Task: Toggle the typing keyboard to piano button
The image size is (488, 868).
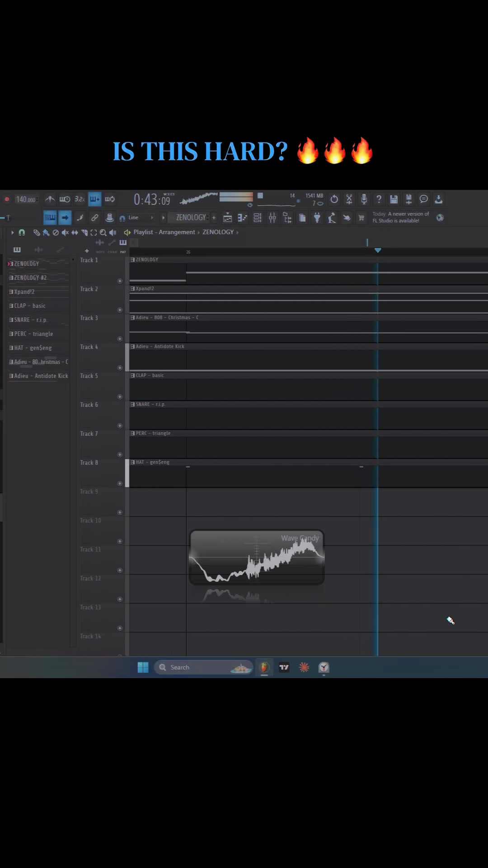Action: tap(50, 218)
